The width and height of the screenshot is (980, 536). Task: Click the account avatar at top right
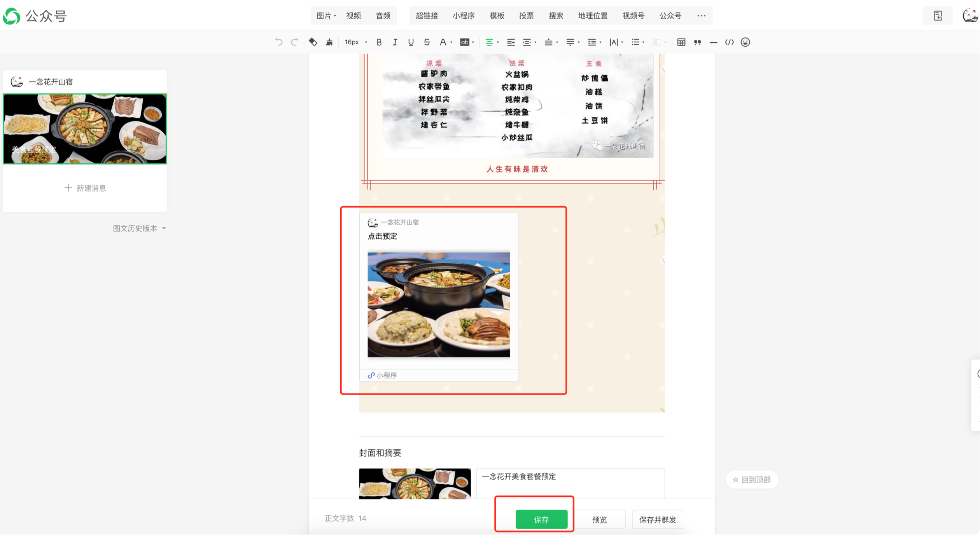[x=971, y=16]
